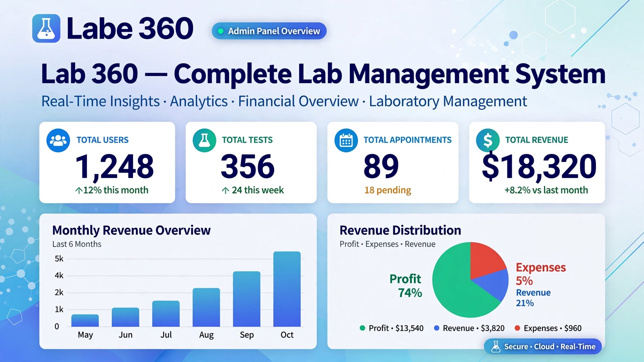Screen dimensions: 644x362
Task: Click the '18 pending' text
Action: [388, 190]
